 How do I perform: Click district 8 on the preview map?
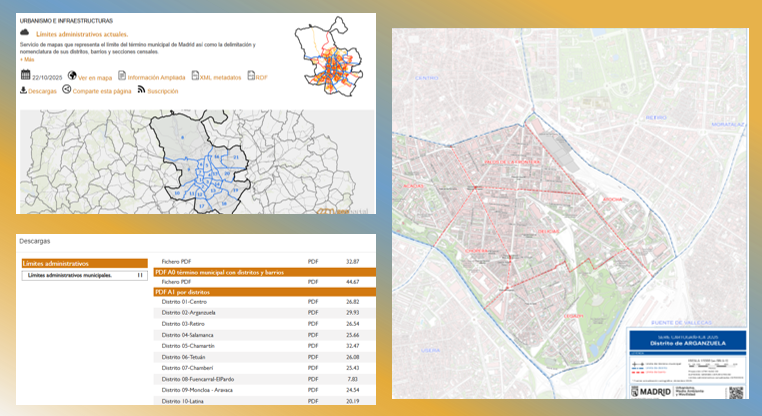183,138
